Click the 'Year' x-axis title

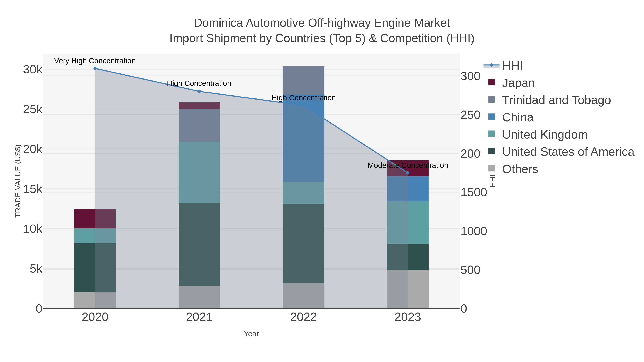252,334
